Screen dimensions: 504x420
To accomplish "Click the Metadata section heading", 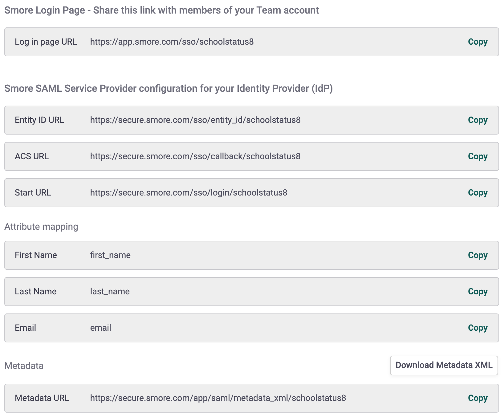I will [x=24, y=366].
